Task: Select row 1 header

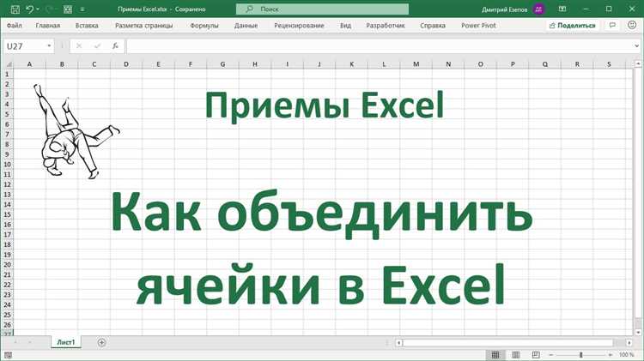Action: [8, 75]
